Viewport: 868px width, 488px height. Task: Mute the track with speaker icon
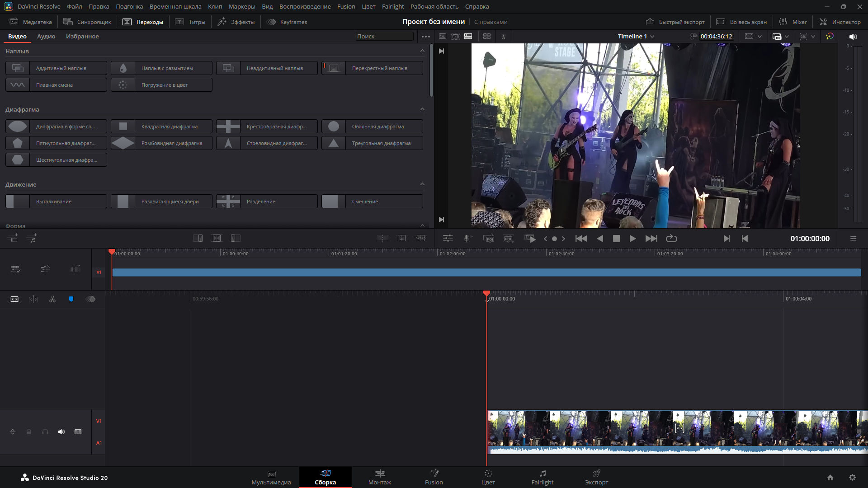[61, 432]
